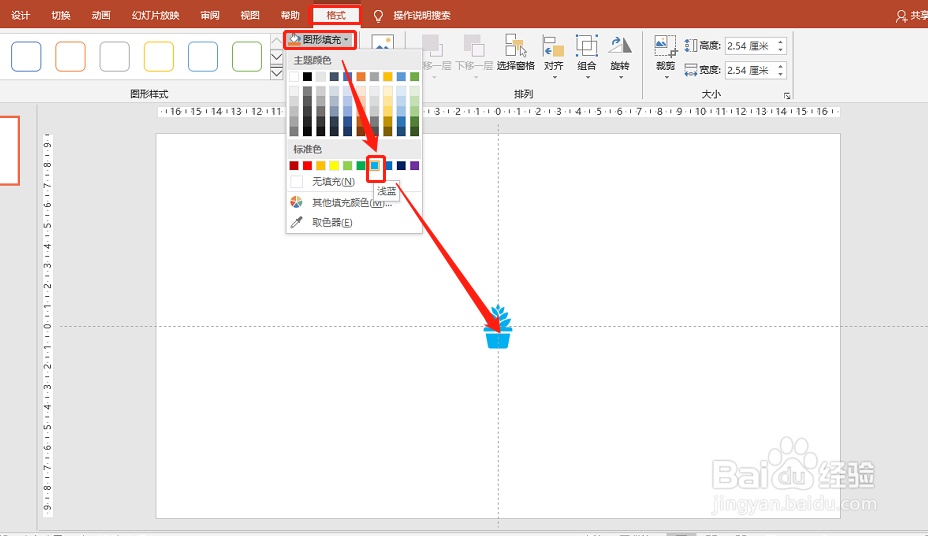Apply the green outline shape style
Screen dimensions: 928x536
(247, 56)
